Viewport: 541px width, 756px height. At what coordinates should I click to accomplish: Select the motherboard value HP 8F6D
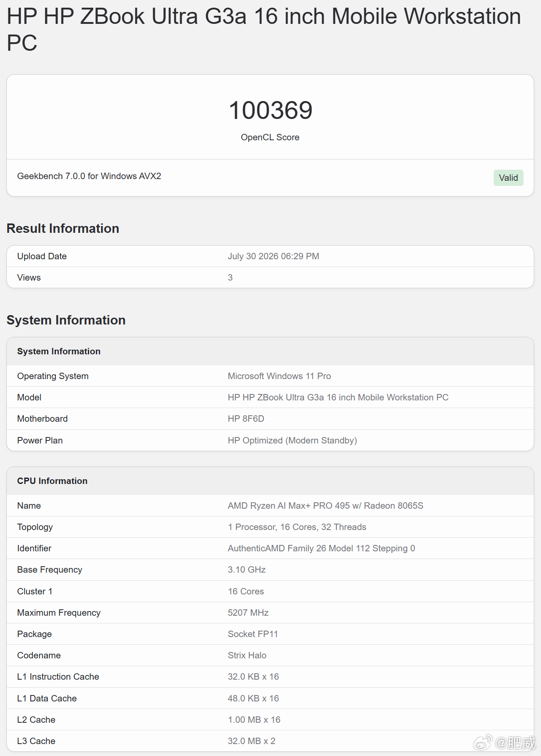[x=246, y=419]
